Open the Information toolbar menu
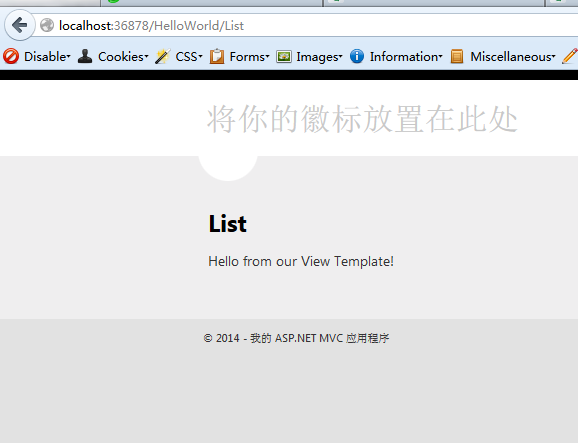This screenshot has height=443, width=578. (406, 57)
